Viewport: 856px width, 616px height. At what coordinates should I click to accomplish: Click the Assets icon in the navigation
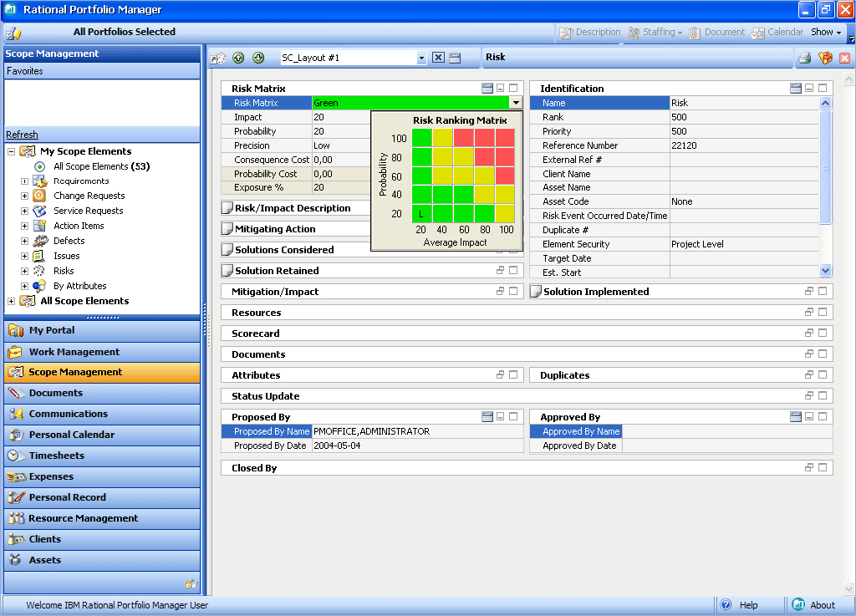pyautogui.click(x=15, y=560)
